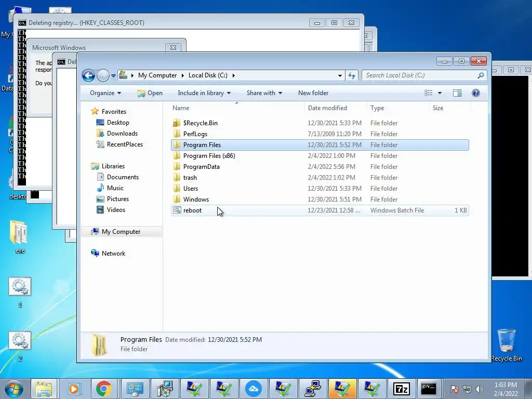Open the view options dropdown arrow
The image size is (532, 399).
click(x=440, y=93)
